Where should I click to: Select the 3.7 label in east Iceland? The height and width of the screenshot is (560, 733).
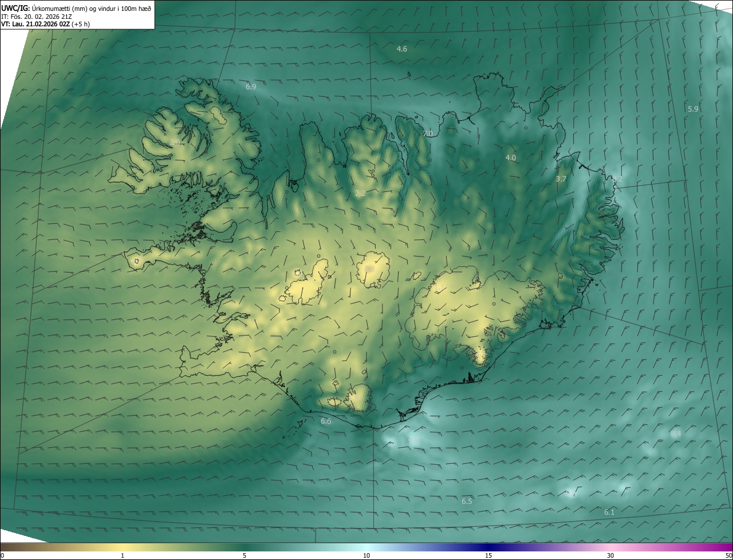click(x=561, y=179)
